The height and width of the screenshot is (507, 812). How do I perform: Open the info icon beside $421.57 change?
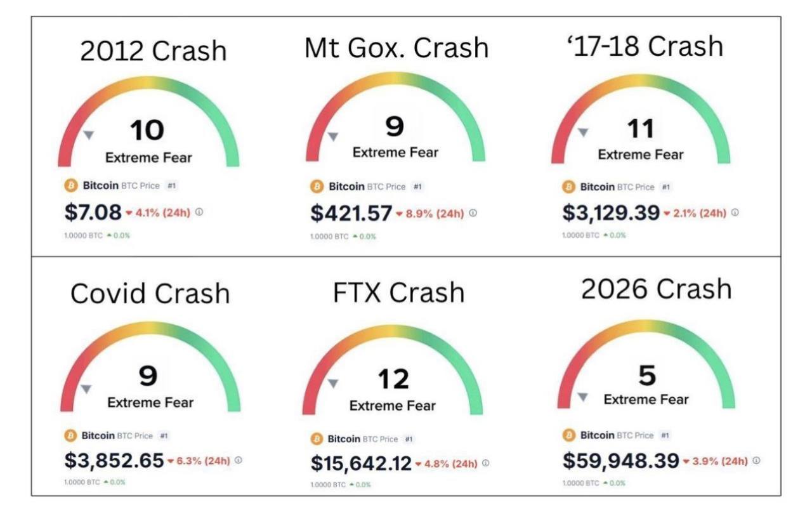473,213
